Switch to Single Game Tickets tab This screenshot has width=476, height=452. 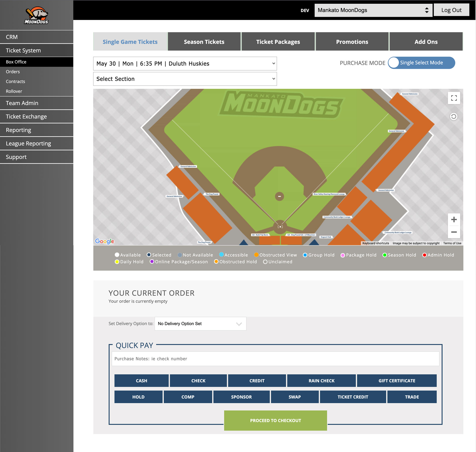click(x=130, y=42)
